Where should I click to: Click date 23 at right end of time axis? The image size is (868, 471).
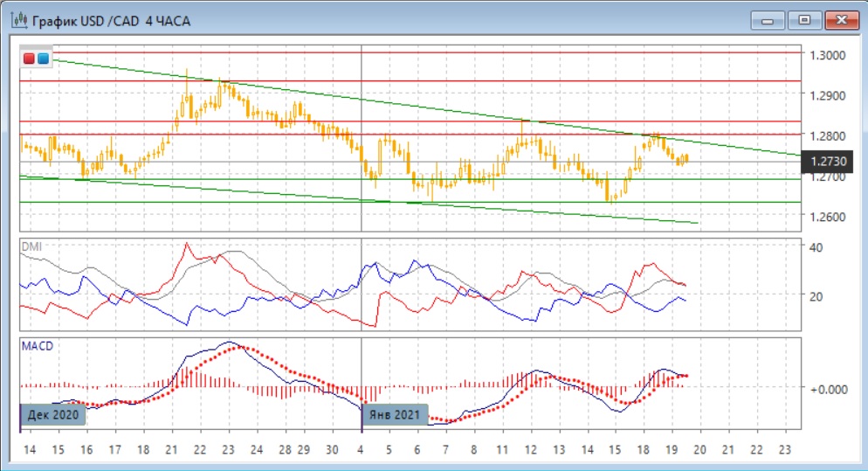[786, 449]
